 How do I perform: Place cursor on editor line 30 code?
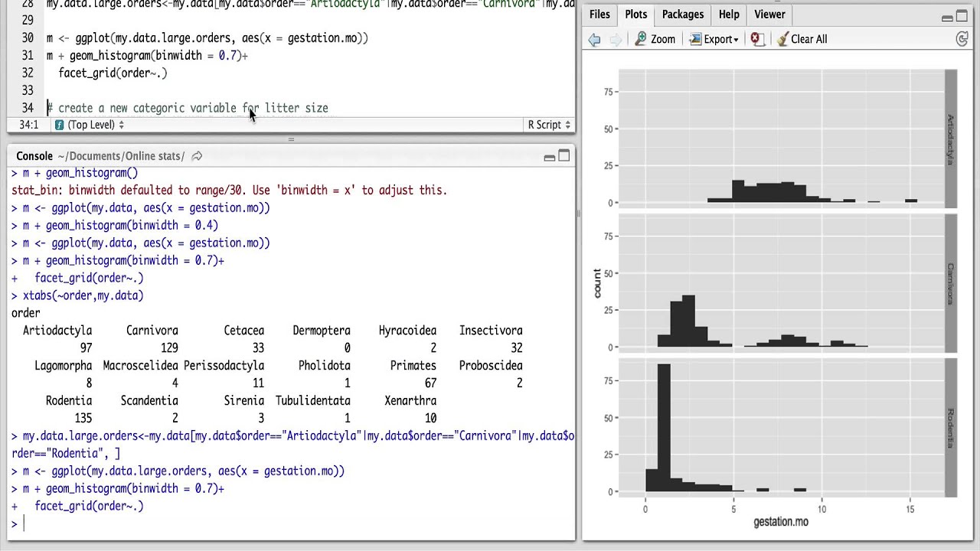coord(207,38)
